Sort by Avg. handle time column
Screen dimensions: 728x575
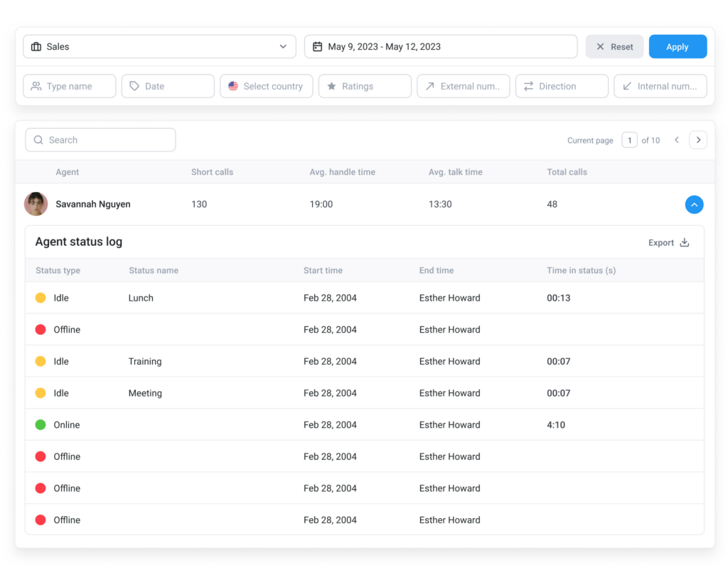point(342,172)
